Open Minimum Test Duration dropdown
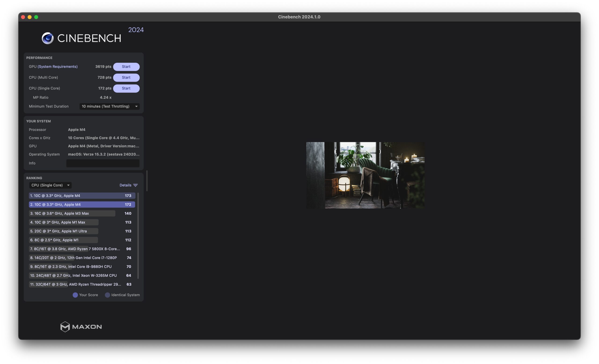 pyautogui.click(x=110, y=106)
